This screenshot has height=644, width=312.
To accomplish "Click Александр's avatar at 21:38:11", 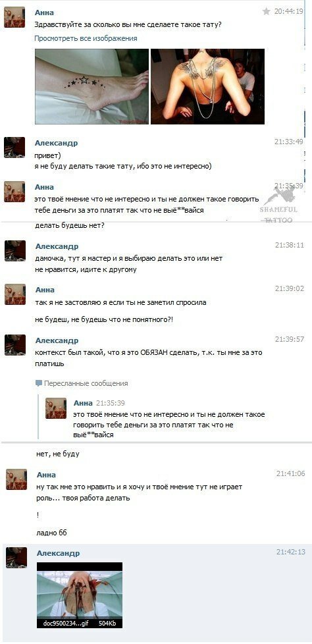I will click(15, 251).
